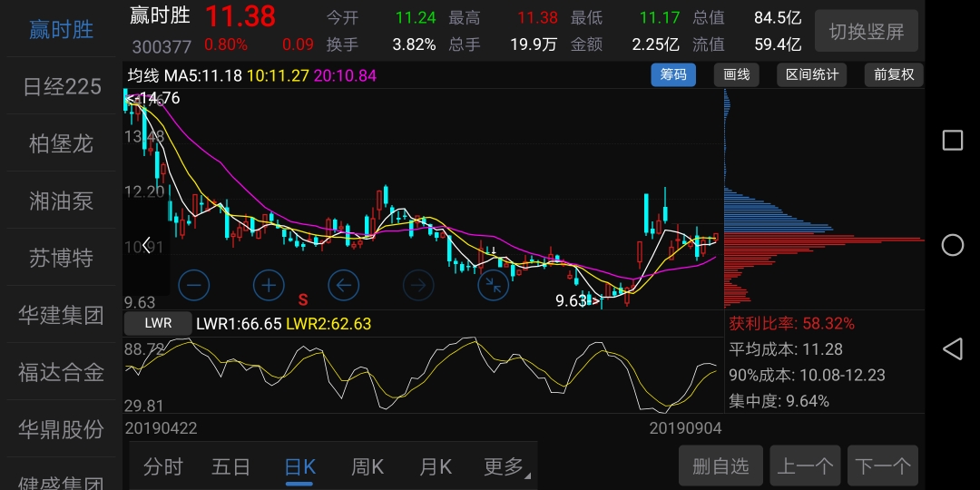Tap start date 20190422
The height and width of the screenshot is (490, 980).
pyautogui.click(x=162, y=428)
